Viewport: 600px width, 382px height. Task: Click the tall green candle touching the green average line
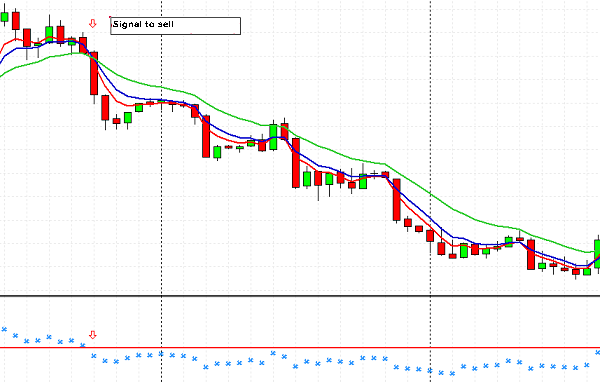tap(273, 137)
